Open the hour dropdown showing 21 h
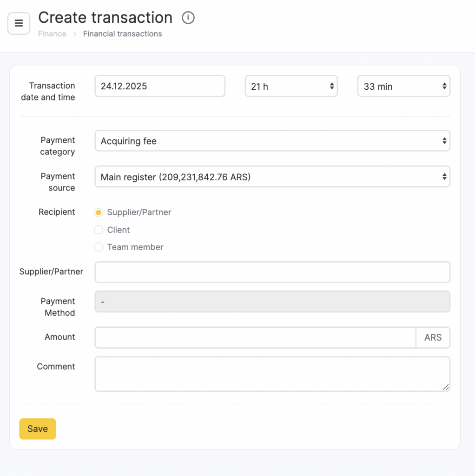 [291, 86]
